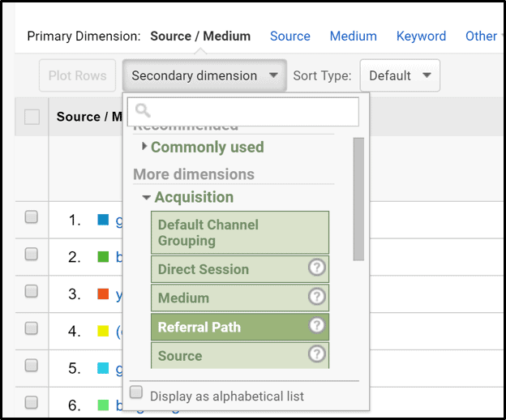Image resolution: width=506 pixels, height=420 pixels.
Task: Check the checkbox for row 5
Action: pyautogui.click(x=32, y=366)
